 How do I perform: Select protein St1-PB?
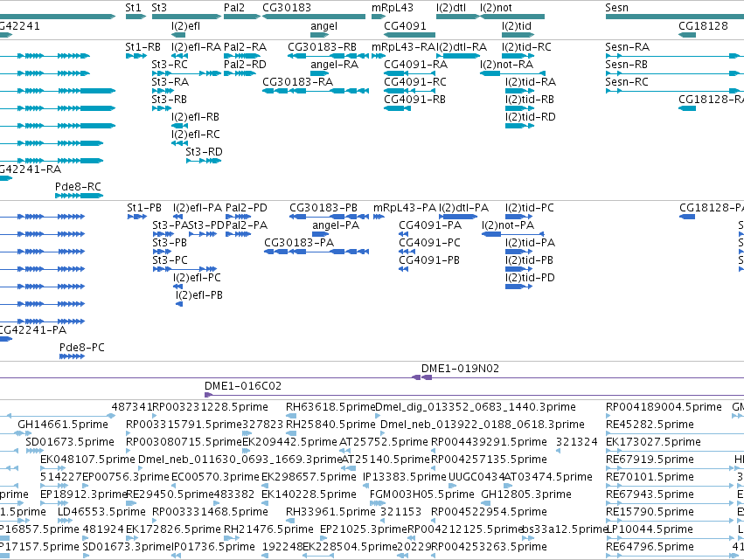137,217
